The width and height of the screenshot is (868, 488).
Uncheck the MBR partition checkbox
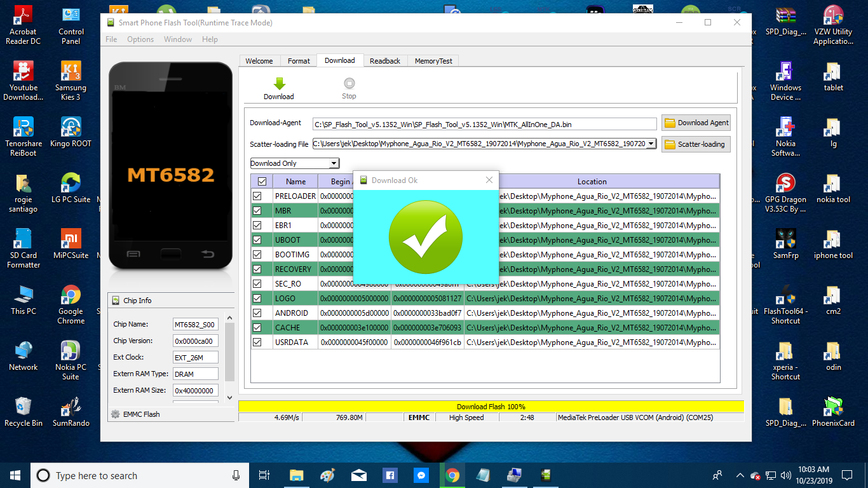(x=257, y=211)
